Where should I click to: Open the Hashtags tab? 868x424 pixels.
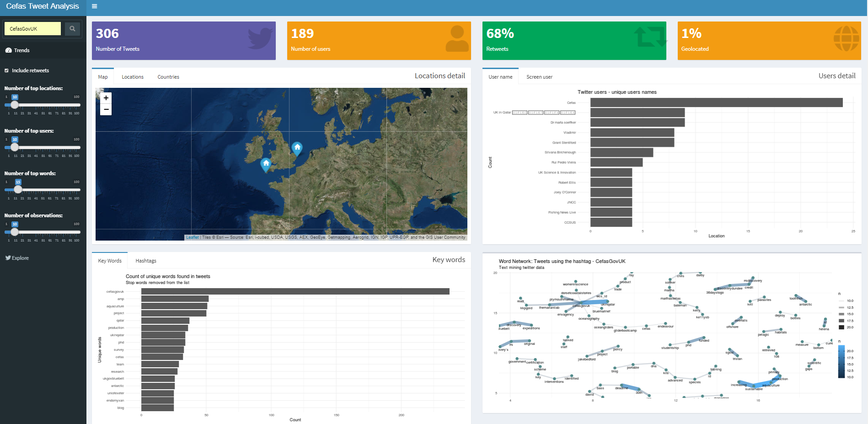coord(146,261)
